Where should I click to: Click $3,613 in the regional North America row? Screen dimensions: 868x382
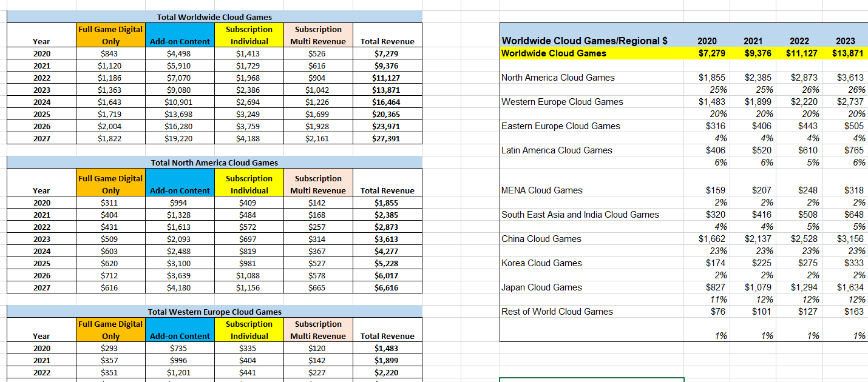click(x=845, y=78)
